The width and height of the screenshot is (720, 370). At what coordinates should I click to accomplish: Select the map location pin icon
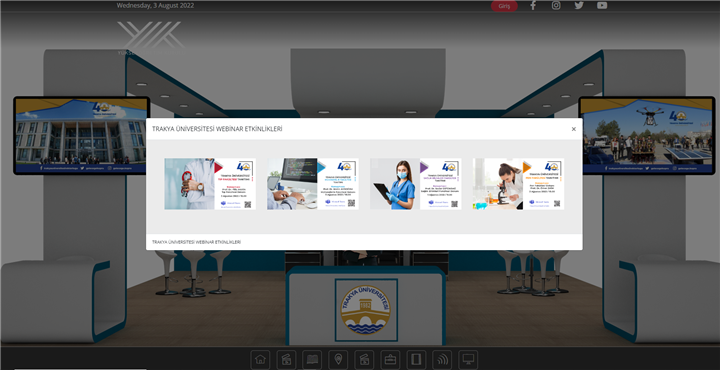[338, 359]
